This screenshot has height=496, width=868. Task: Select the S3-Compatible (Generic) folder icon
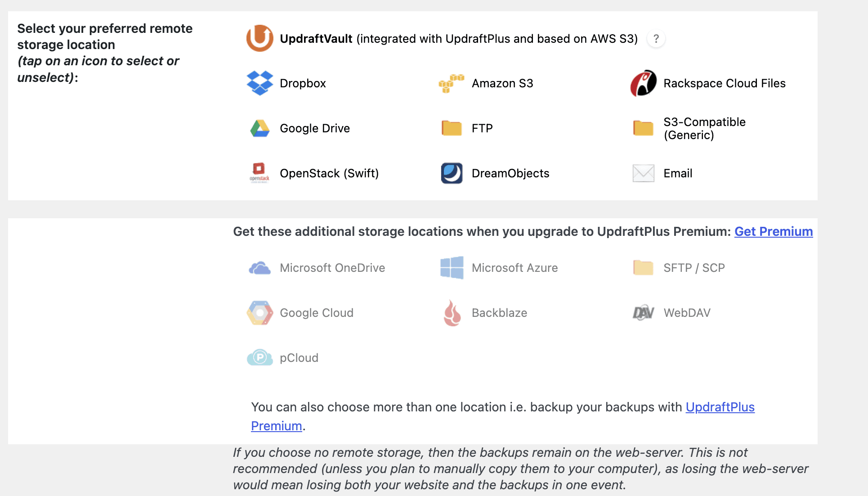[x=643, y=128]
